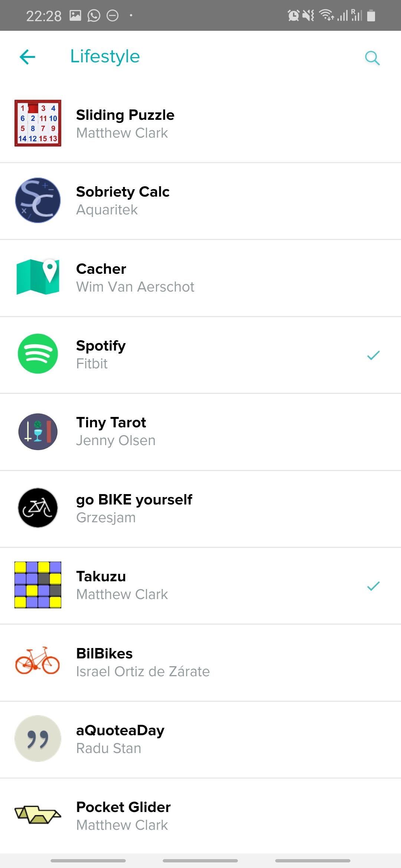This screenshot has width=401, height=868.
Task: Tap developer name Jenny Olsen
Action: click(x=116, y=441)
